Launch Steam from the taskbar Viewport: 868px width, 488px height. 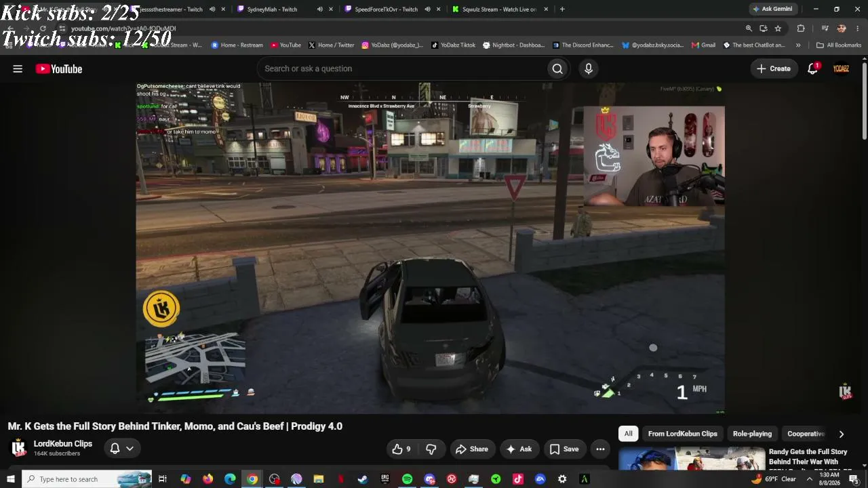point(363,479)
